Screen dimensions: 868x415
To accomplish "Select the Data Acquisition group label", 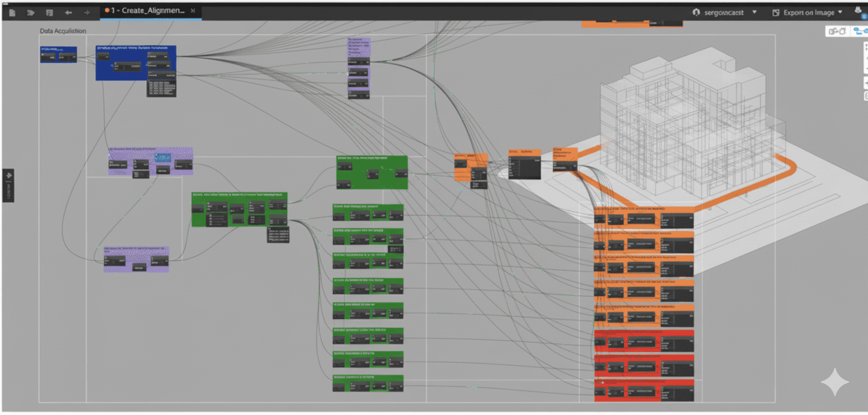I will (62, 31).
